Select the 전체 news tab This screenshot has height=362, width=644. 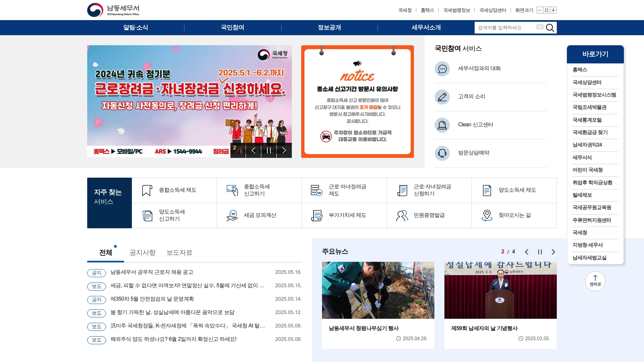(x=106, y=252)
